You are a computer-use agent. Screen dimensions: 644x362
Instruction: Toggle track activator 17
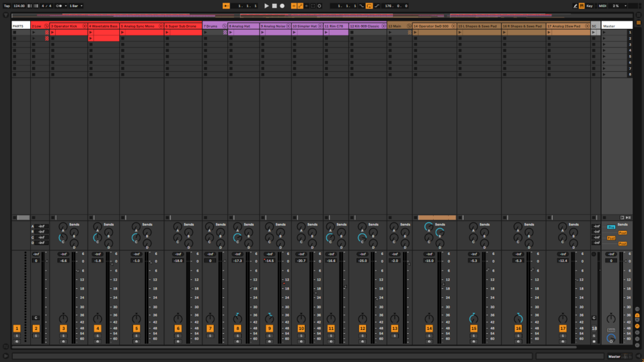click(x=563, y=328)
